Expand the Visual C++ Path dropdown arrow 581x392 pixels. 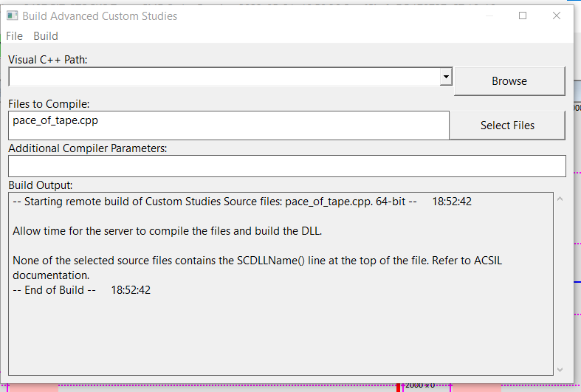[x=445, y=77]
